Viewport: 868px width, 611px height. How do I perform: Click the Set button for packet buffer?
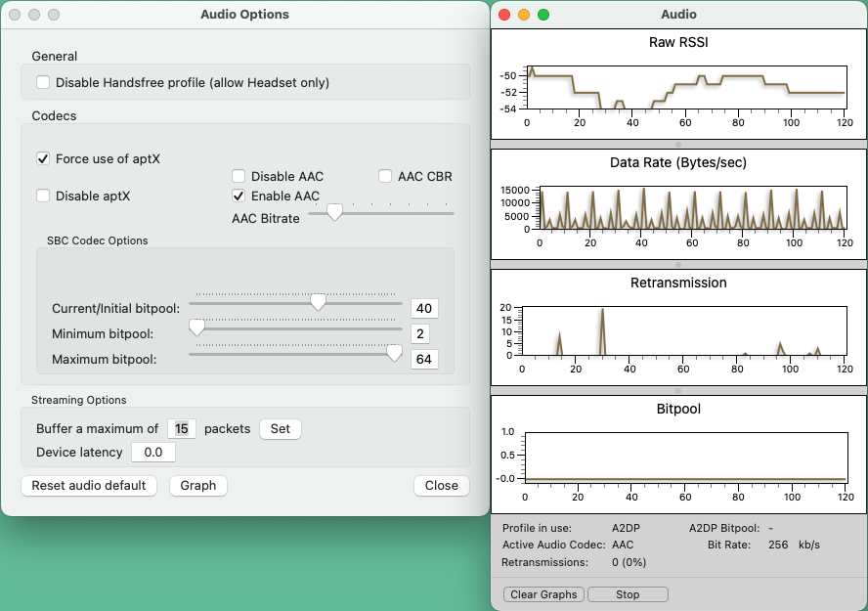[x=281, y=429]
